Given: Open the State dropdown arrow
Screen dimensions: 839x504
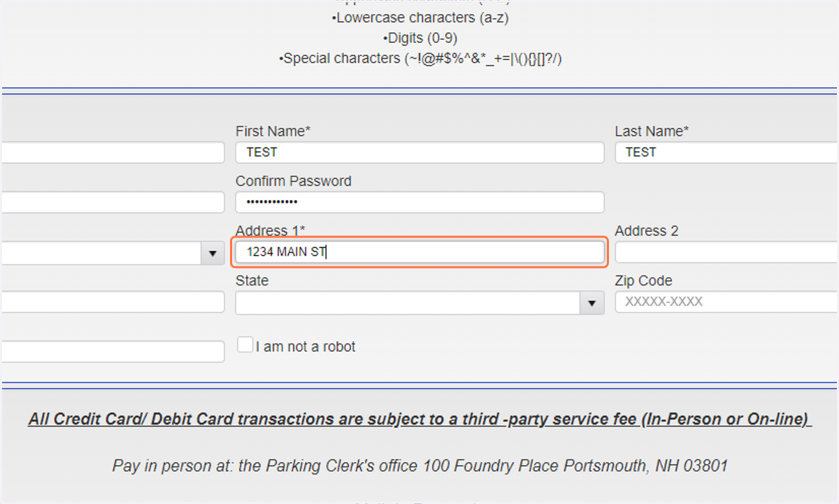Looking at the screenshot, I should coord(592,303).
